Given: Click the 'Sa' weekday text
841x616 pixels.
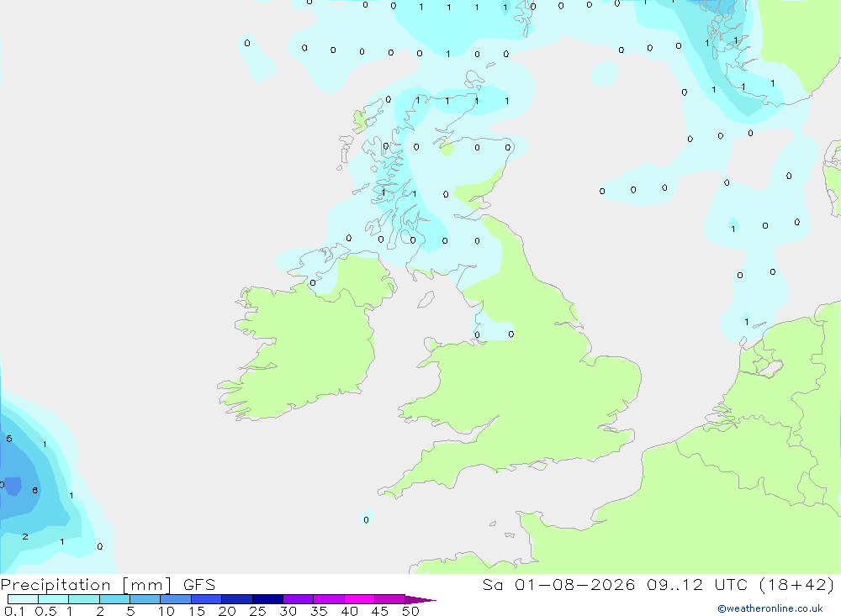Looking at the screenshot, I should coord(492,585).
